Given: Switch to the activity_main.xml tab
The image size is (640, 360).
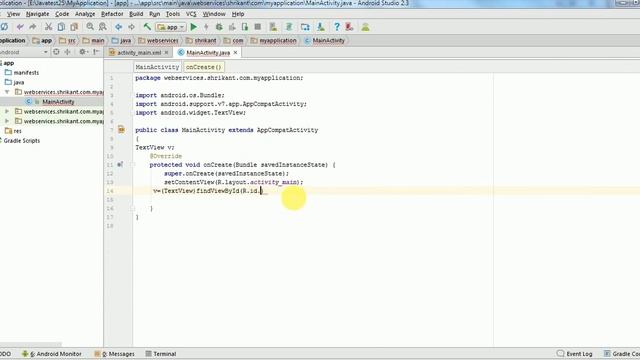Looking at the screenshot, I should (139, 53).
